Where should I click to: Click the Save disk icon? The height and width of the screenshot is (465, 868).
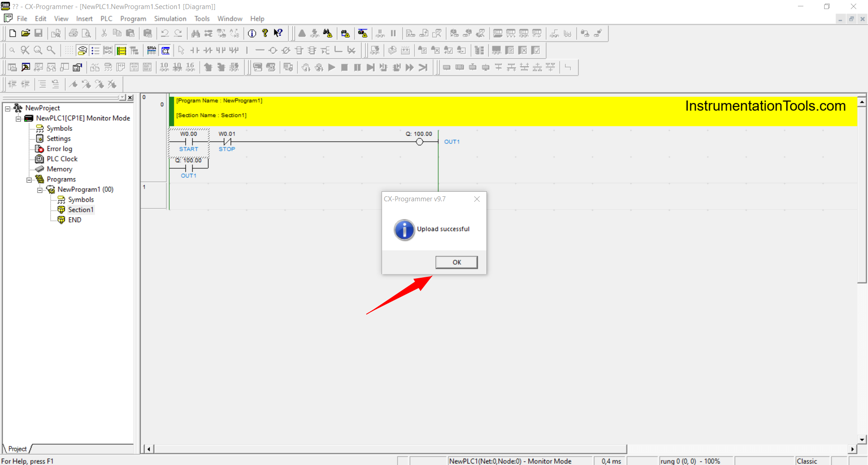(38, 33)
